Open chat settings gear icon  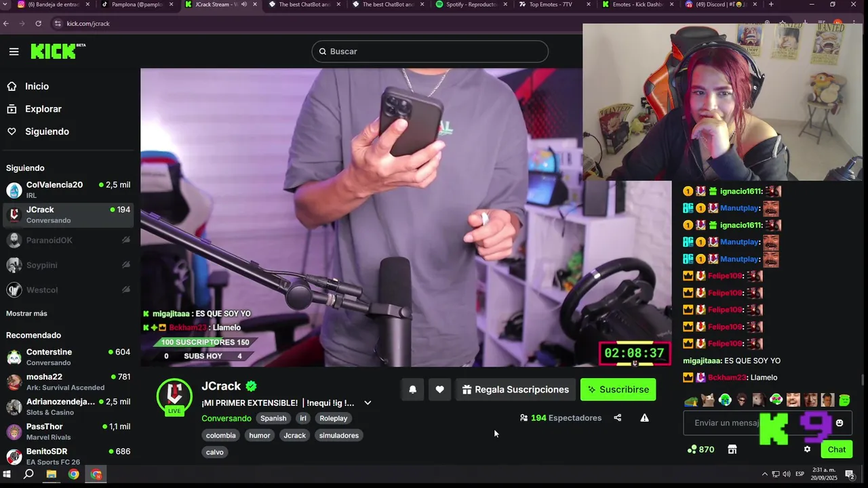point(807,449)
